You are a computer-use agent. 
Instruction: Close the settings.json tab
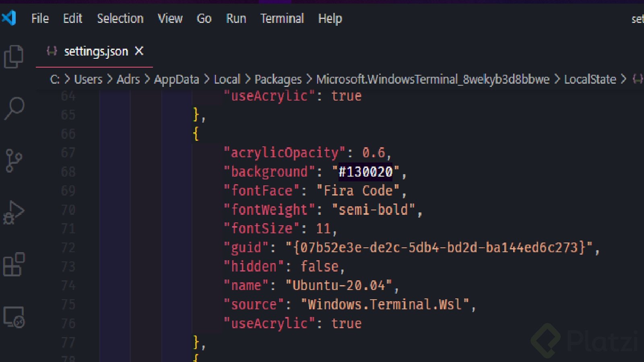click(x=139, y=51)
